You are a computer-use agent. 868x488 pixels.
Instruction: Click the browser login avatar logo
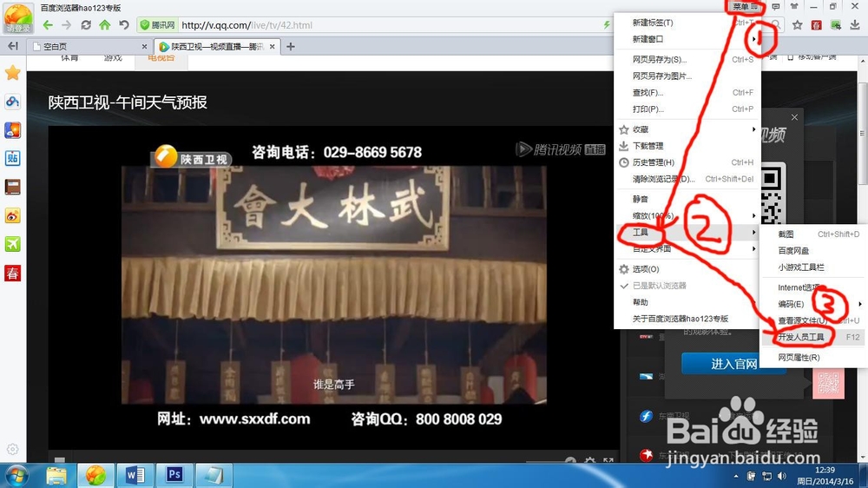[17, 17]
